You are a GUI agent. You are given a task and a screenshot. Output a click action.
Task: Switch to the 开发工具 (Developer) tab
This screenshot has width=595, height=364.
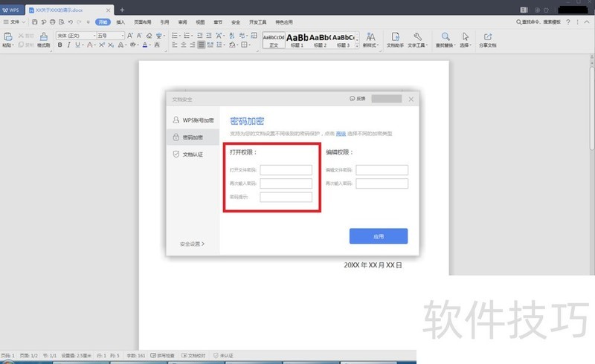pos(257,22)
